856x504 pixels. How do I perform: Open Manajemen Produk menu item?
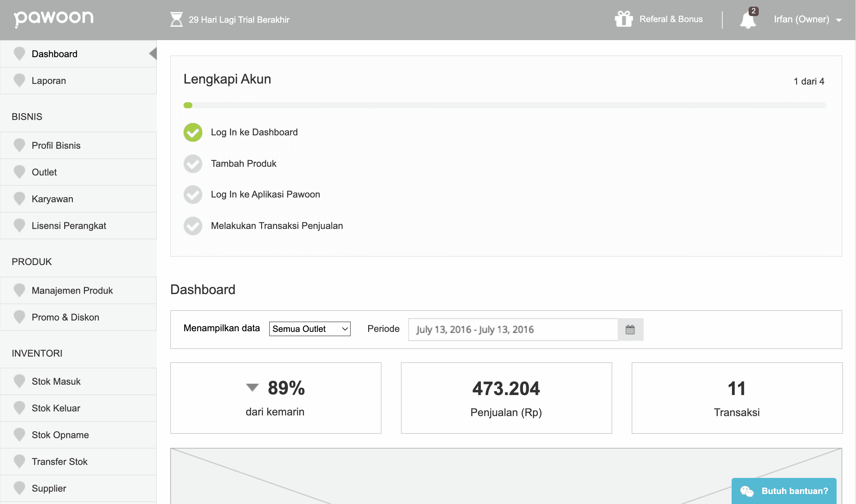(x=79, y=291)
